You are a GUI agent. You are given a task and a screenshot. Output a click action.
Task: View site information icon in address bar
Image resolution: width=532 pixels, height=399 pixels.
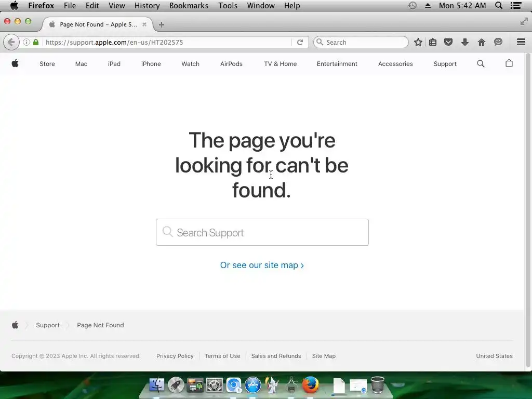pos(26,43)
